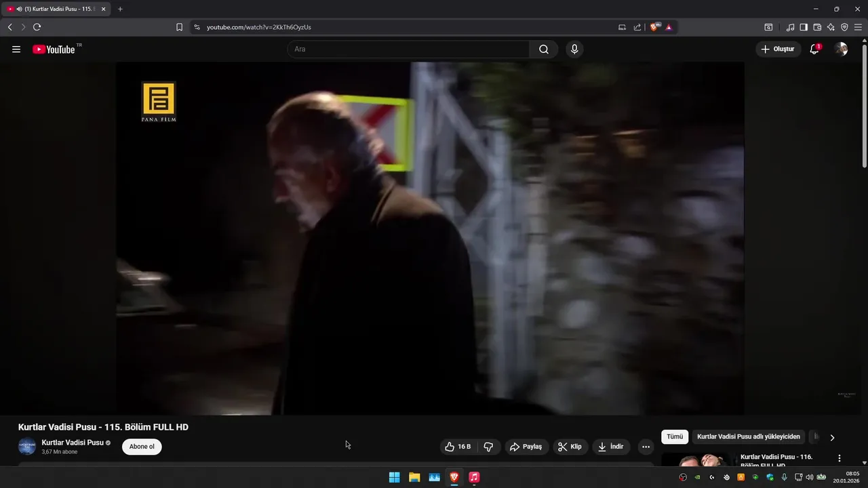Select the Tümü filter chip
868x488 pixels.
[x=675, y=437]
